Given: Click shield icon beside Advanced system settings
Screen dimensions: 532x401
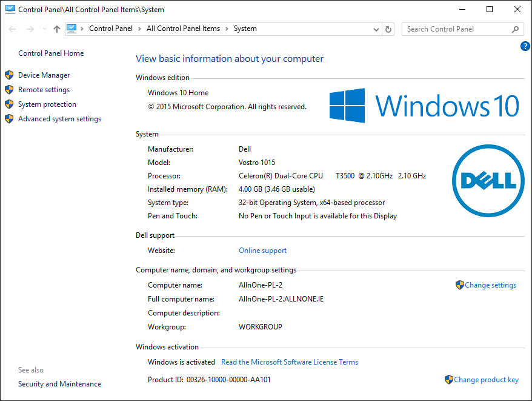Looking at the screenshot, I should click(9, 119).
